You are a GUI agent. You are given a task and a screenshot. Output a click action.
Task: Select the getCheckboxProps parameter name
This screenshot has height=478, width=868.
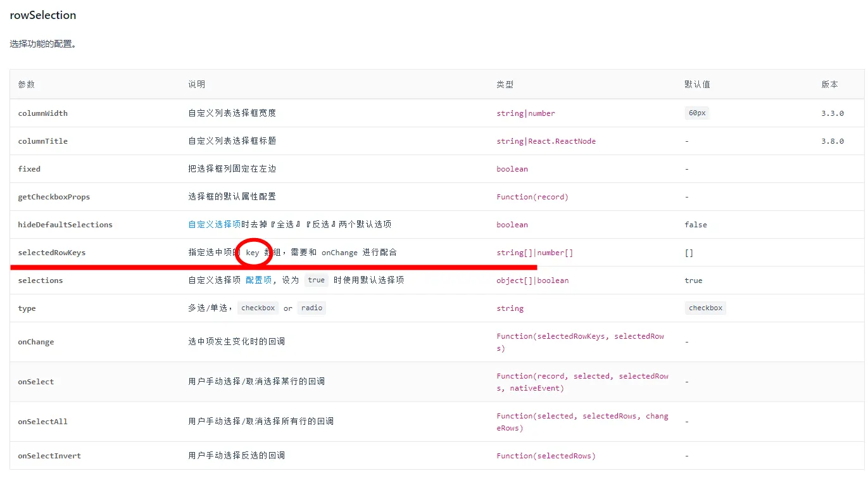(x=54, y=197)
